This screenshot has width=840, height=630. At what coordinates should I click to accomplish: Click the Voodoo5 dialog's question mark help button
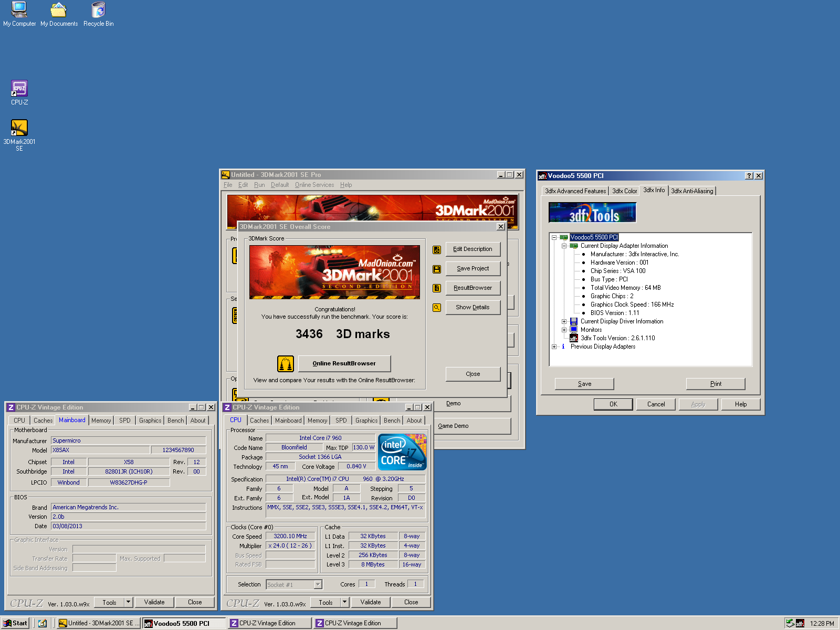[749, 176]
